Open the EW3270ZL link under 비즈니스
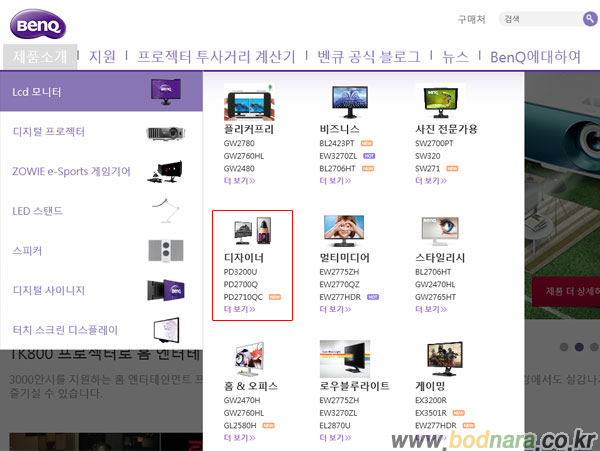 (x=338, y=156)
